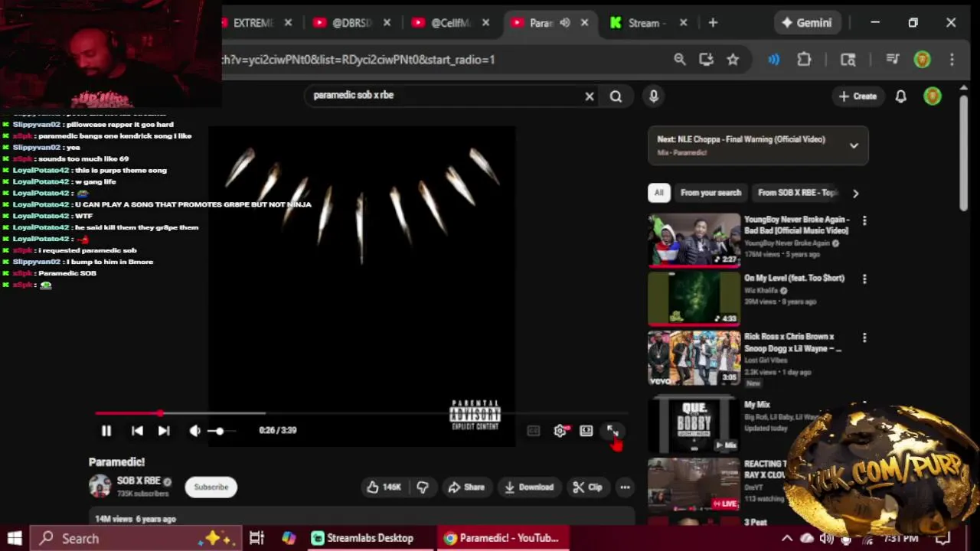The image size is (980, 551).
Task: Go to the previous video
Action: click(x=137, y=431)
